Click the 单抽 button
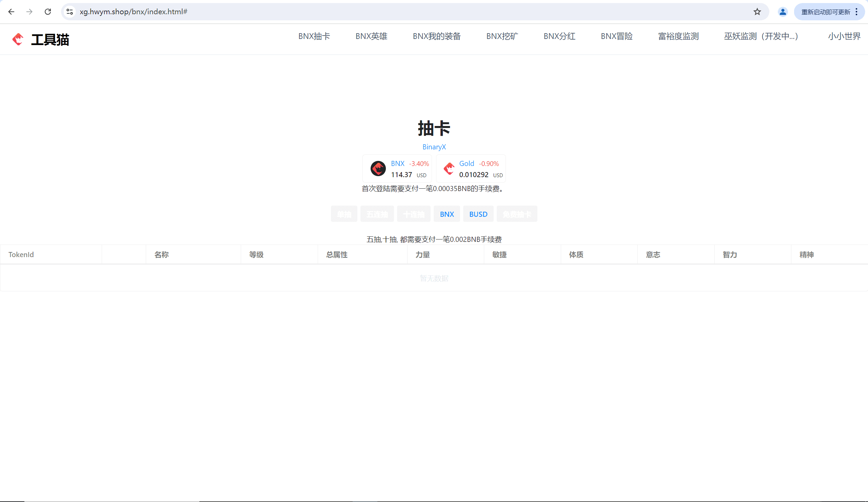The width and height of the screenshot is (868, 502). tap(344, 214)
